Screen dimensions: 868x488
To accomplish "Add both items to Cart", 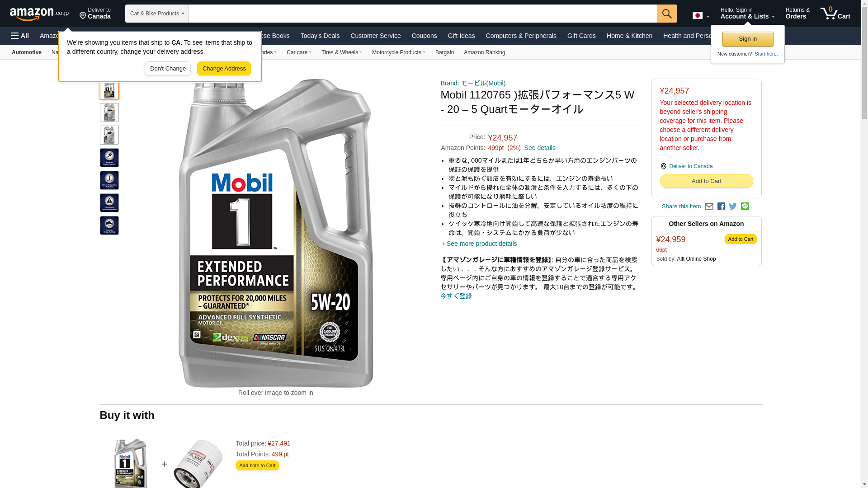I will [257, 465].
